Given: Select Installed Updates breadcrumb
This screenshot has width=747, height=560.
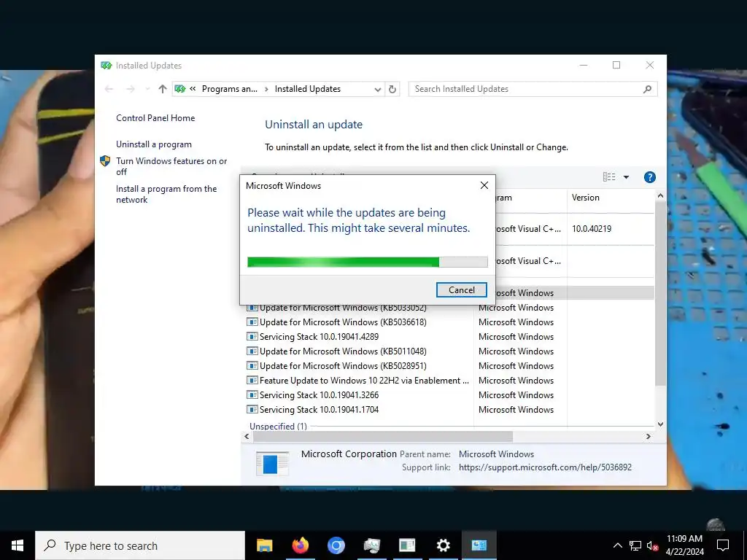Looking at the screenshot, I should (x=307, y=89).
